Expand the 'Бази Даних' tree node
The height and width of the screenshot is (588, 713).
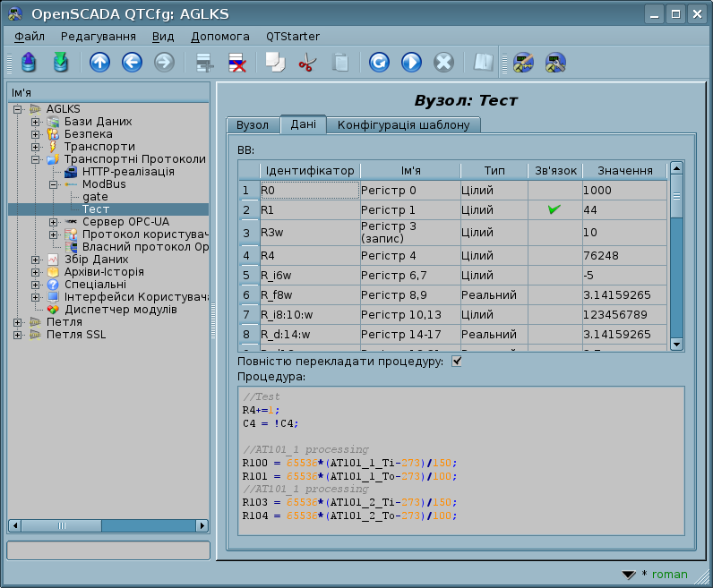[x=35, y=122]
